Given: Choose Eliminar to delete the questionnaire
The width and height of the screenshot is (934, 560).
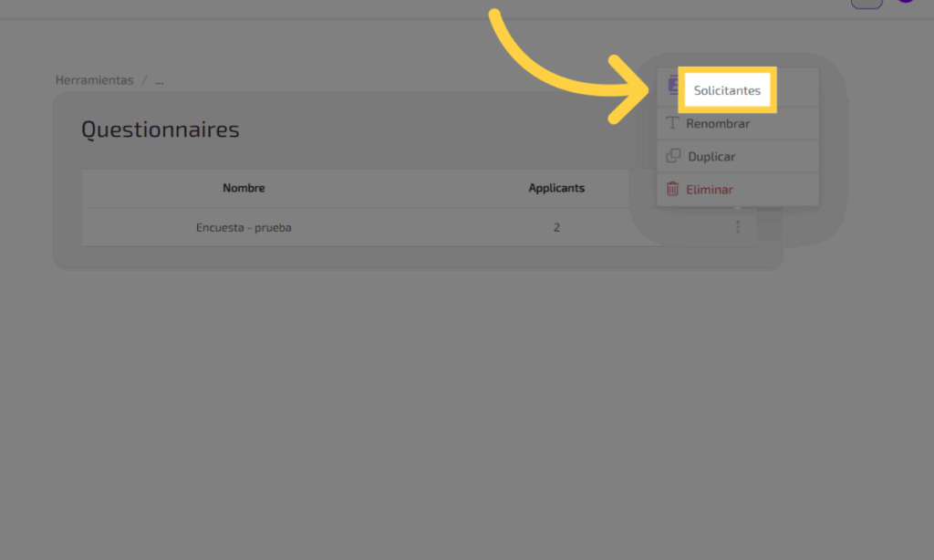Looking at the screenshot, I should click(x=710, y=190).
